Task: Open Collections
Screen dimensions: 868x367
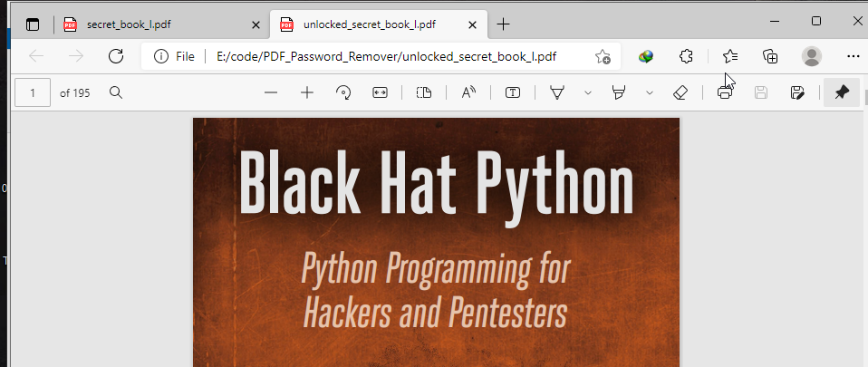Action: pyautogui.click(x=770, y=56)
